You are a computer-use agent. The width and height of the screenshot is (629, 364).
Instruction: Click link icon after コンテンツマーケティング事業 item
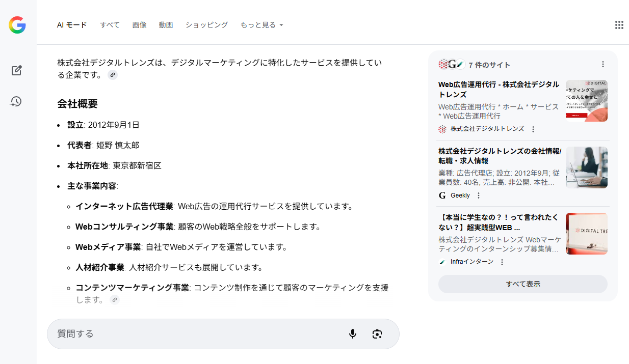click(115, 300)
